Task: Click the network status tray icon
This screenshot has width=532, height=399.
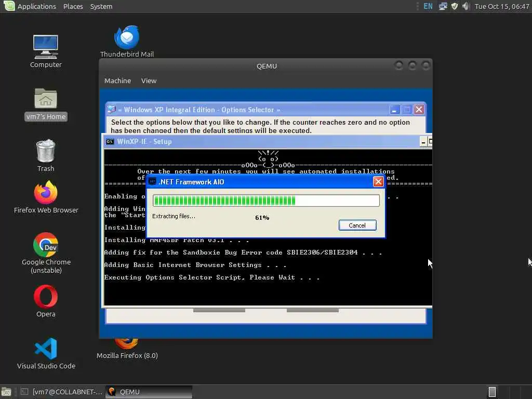Action: point(443,6)
